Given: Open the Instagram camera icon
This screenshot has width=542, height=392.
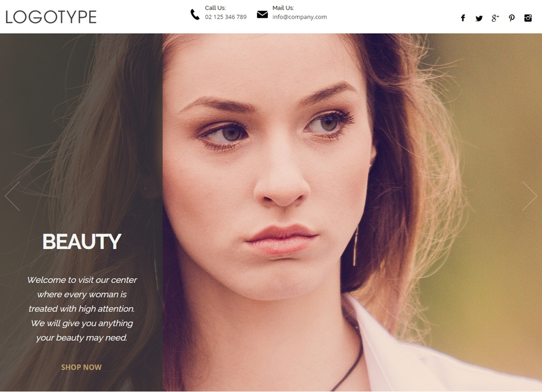Looking at the screenshot, I should 528,18.
